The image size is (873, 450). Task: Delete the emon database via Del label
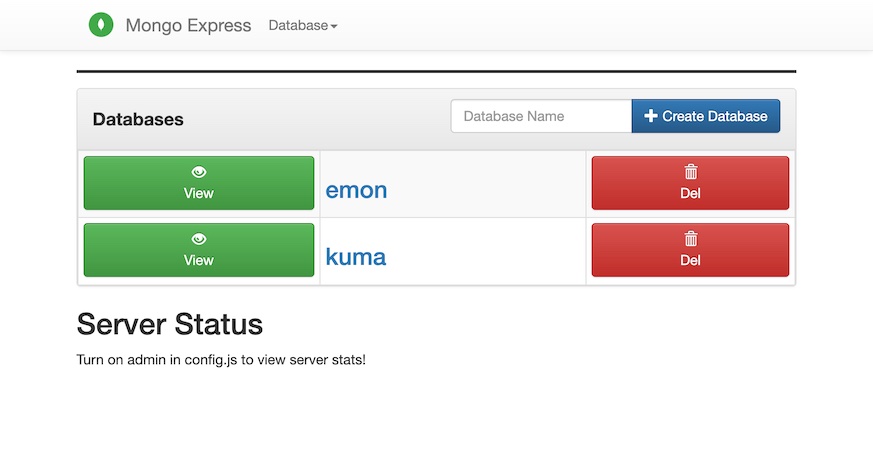pyautogui.click(x=690, y=194)
